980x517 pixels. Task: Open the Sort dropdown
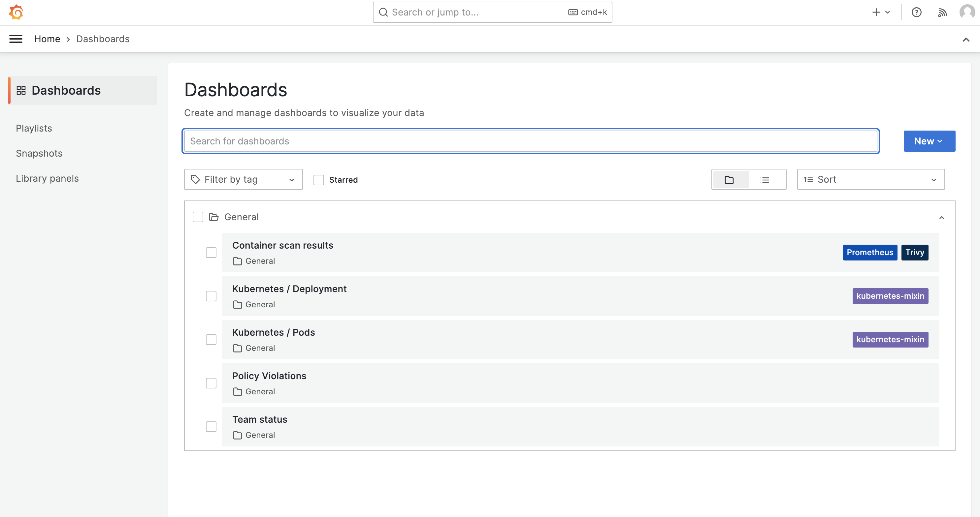click(870, 179)
